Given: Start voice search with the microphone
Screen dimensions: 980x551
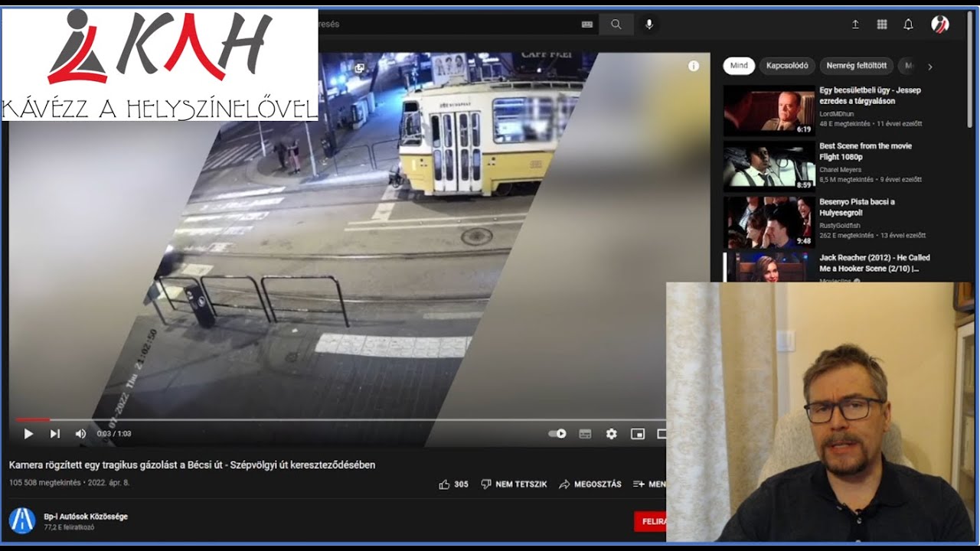Looking at the screenshot, I should (649, 24).
